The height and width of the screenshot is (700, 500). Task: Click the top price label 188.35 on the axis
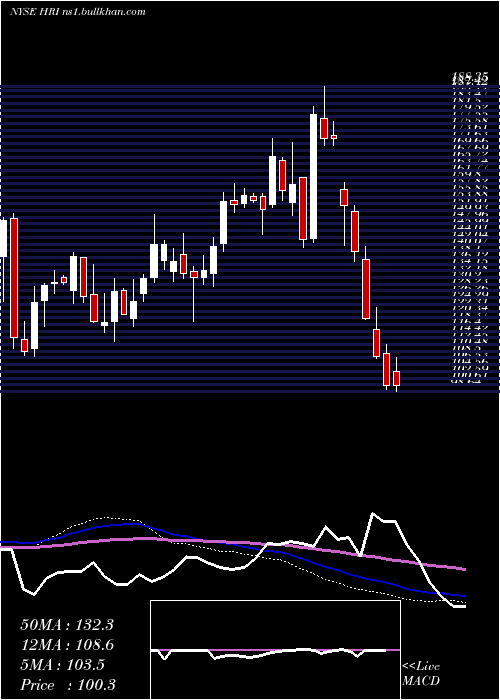pyautogui.click(x=469, y=78)
